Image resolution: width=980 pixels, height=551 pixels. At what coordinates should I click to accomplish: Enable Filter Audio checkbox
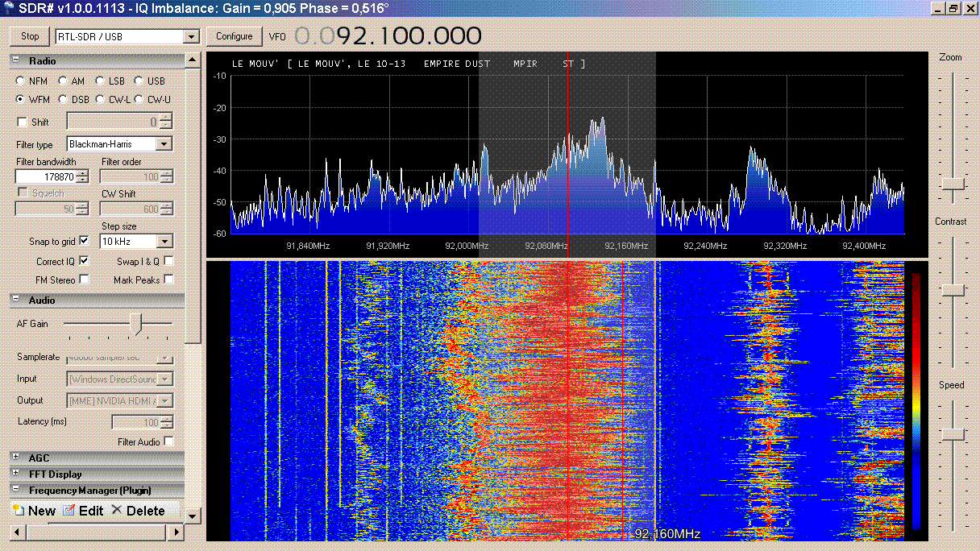(x=168, y=441)
